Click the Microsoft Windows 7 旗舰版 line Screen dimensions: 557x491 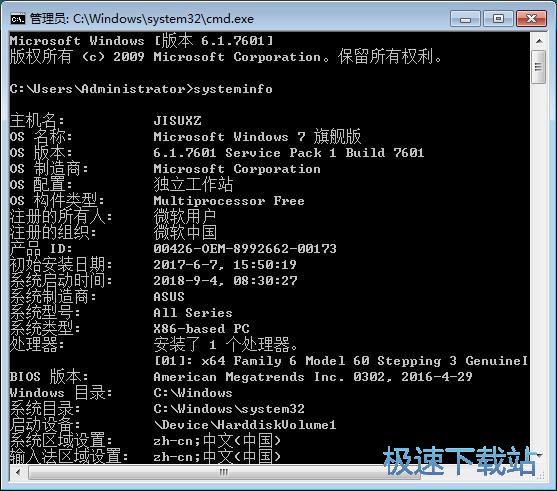257,136
